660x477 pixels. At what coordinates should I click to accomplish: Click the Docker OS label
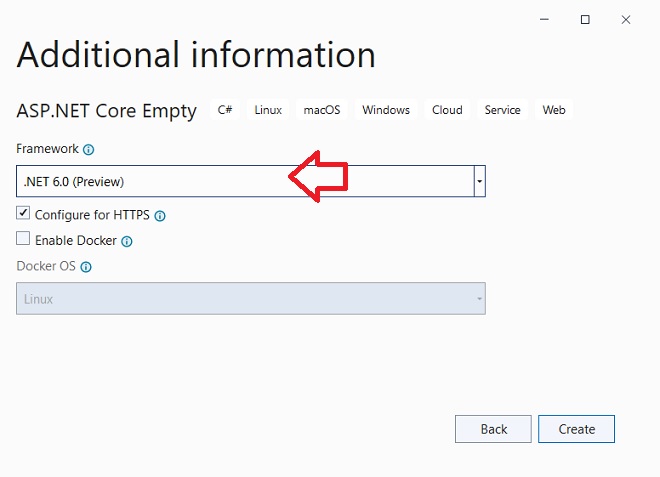(x=46, y=266)
